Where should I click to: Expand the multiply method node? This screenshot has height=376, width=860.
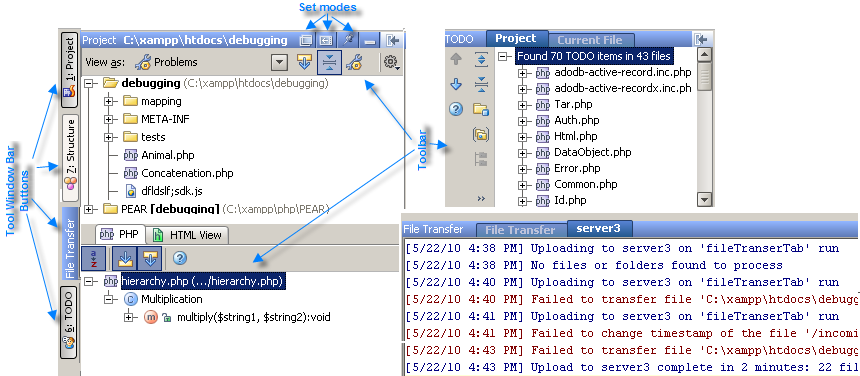coord(129,317)
